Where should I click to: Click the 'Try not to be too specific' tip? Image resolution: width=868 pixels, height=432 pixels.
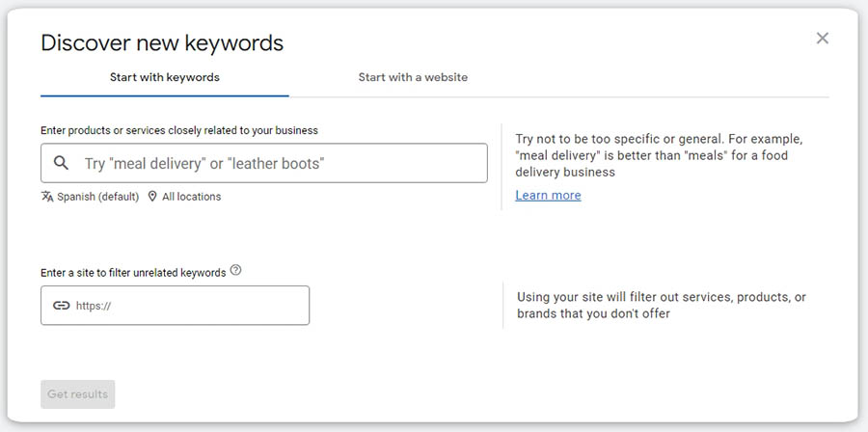coord(659,155)
